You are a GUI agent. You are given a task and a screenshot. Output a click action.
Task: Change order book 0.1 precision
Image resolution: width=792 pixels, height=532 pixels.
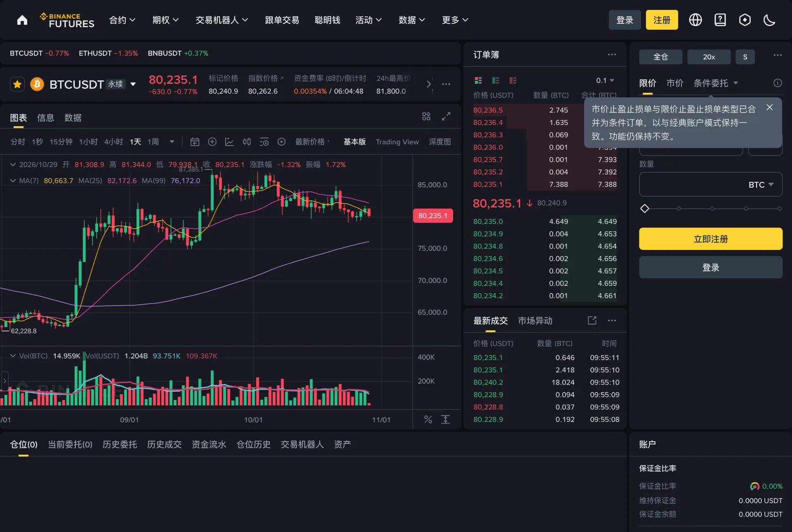[605, 80]
